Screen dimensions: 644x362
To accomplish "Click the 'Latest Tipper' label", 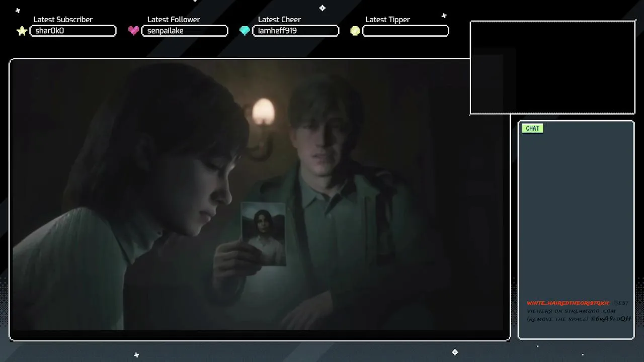I will 387,20.
